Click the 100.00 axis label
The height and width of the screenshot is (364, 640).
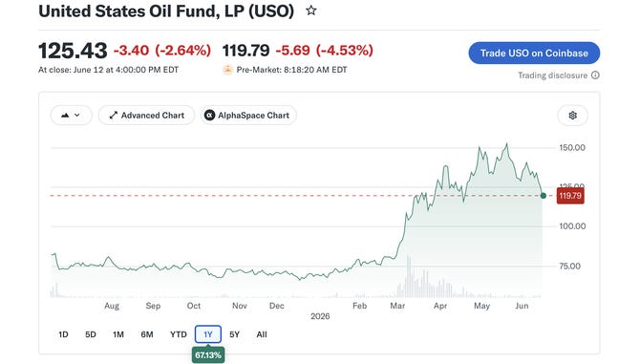pos(572,226)
